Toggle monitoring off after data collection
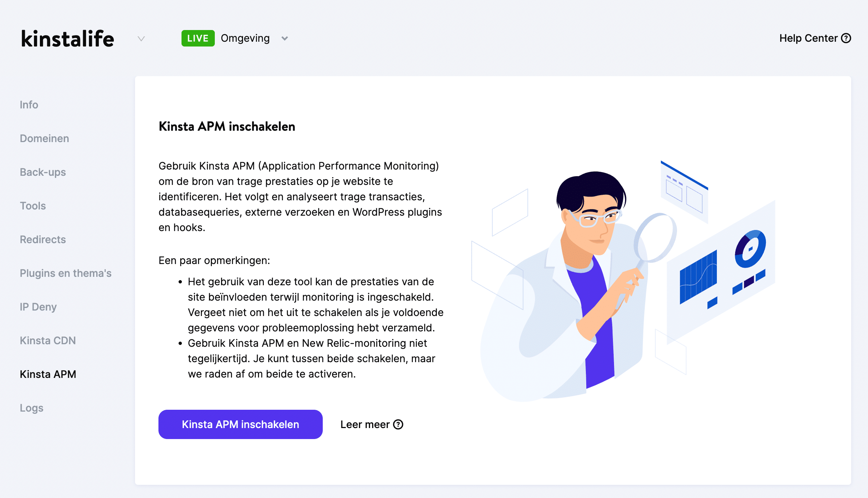 (x=240, y=424)
